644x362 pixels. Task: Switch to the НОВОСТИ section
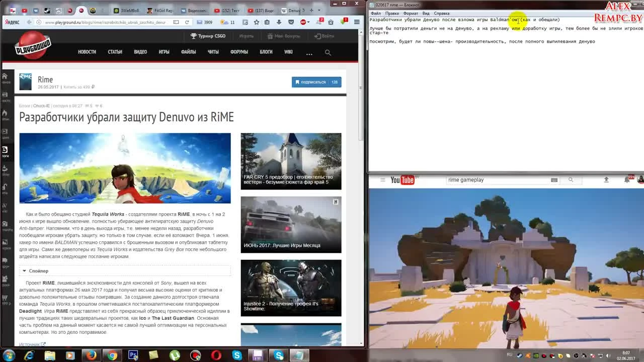coord(87,52)
